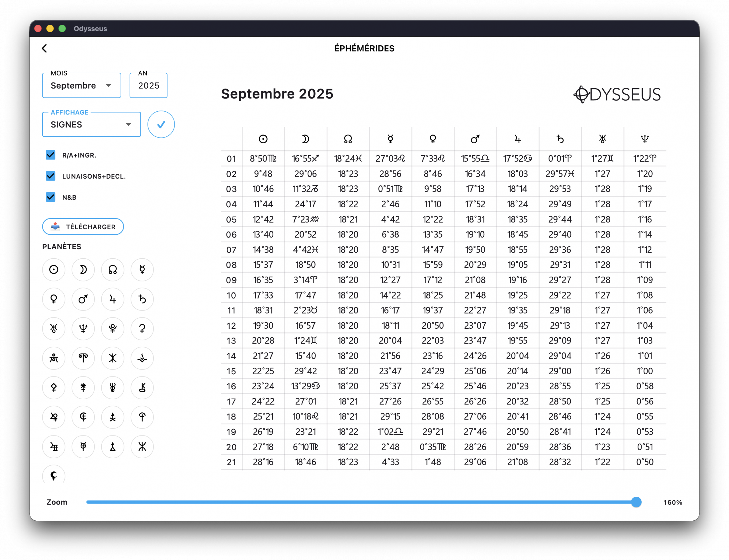The height and width of the screenshot is (560, 729).
Task: Toggle the Lunar Node planet icon
Action: [x=112, y=269]
